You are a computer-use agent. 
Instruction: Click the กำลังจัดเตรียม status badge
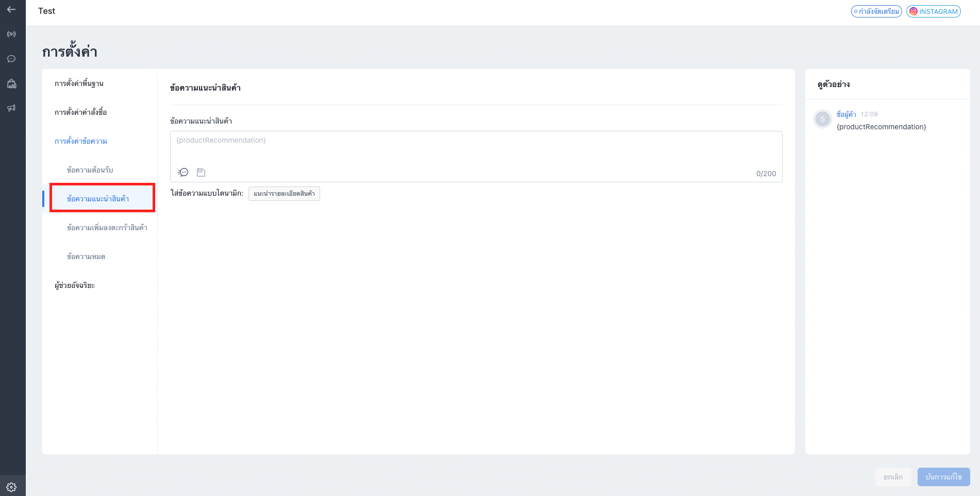(x=876, y=11)
